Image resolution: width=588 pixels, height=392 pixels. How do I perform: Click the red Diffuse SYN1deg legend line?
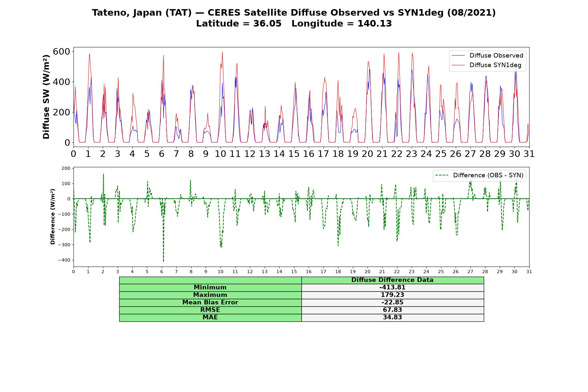pos(458,65)
